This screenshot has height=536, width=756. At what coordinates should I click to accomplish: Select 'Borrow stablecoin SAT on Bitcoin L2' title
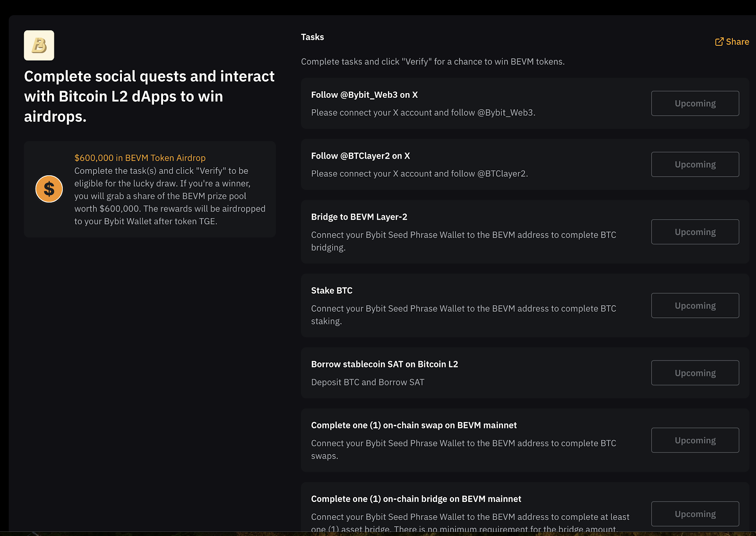(385, 365)
